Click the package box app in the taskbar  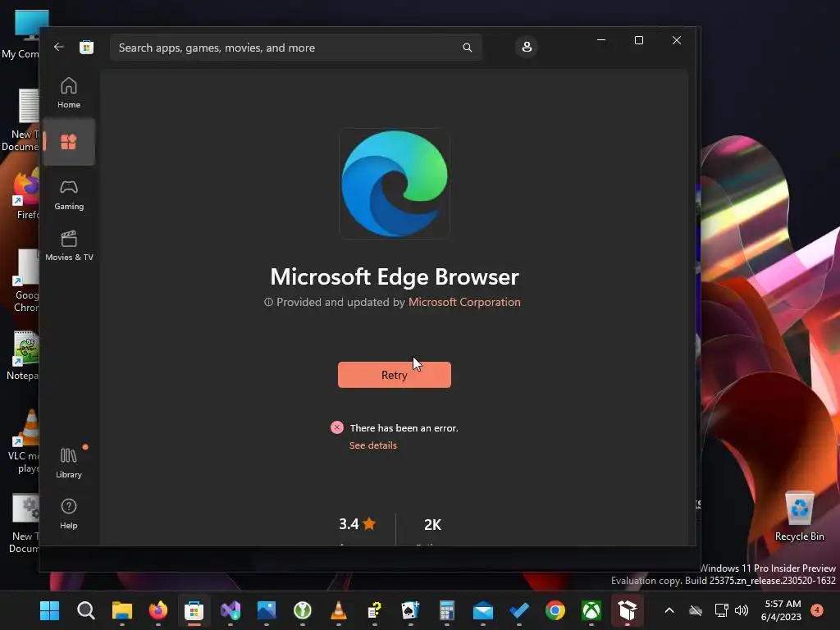point(628,610)
